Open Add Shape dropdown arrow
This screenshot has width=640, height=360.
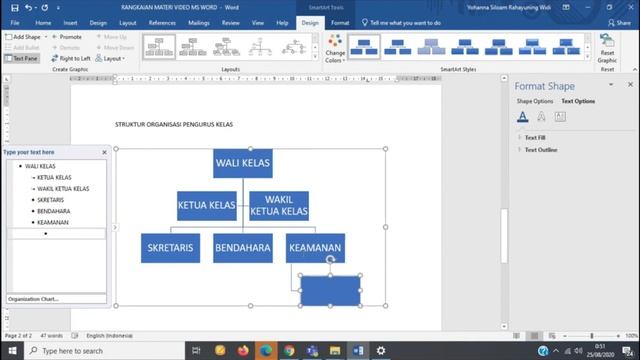tap(46, 37)
